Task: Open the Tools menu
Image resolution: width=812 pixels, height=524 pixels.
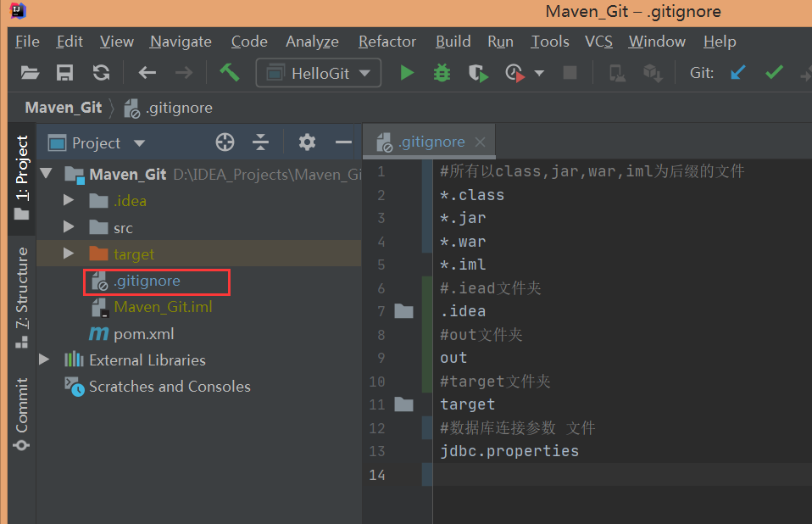Action: pos(550,42)
